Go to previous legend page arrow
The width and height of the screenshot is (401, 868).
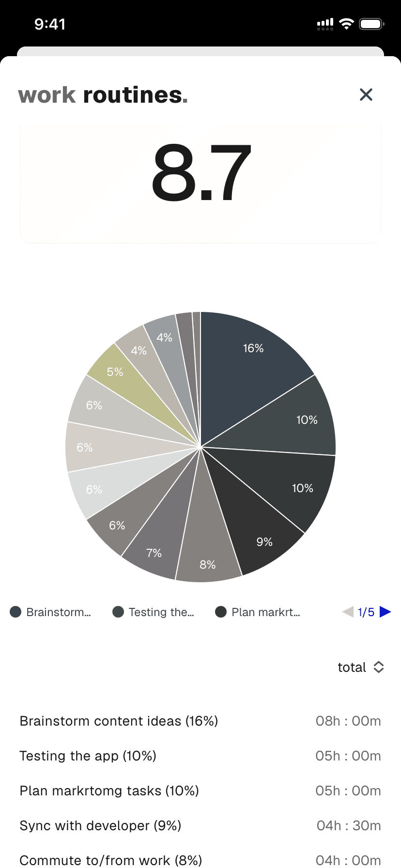coord(348,612)
